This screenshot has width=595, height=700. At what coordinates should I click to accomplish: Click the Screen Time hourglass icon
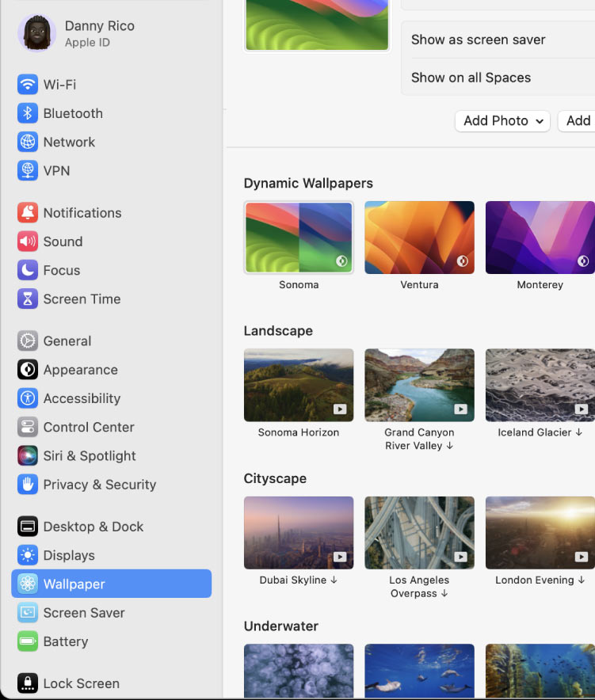click(x=28, y=299)
